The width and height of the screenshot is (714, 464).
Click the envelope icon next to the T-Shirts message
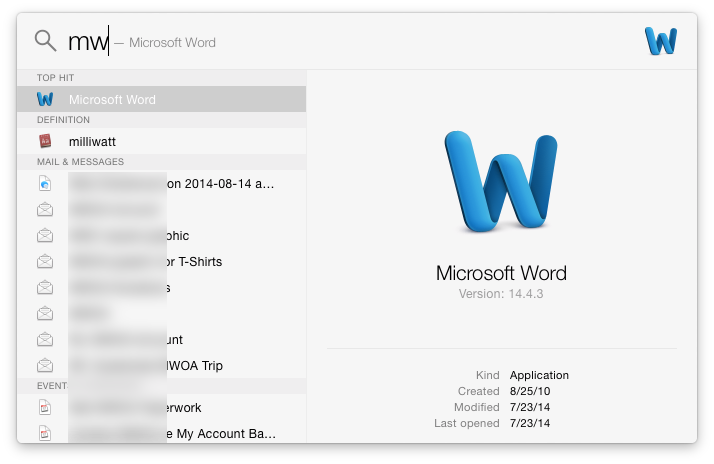45,261
